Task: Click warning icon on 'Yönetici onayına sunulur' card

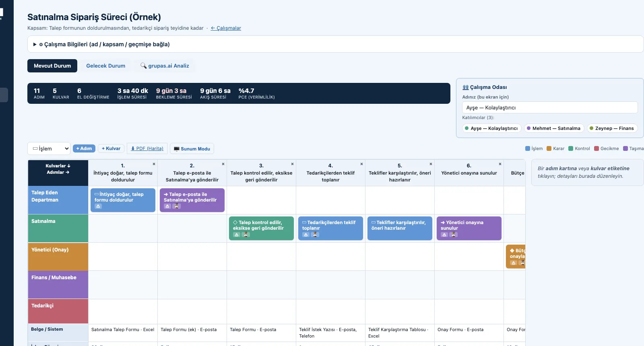Action: 444,235
